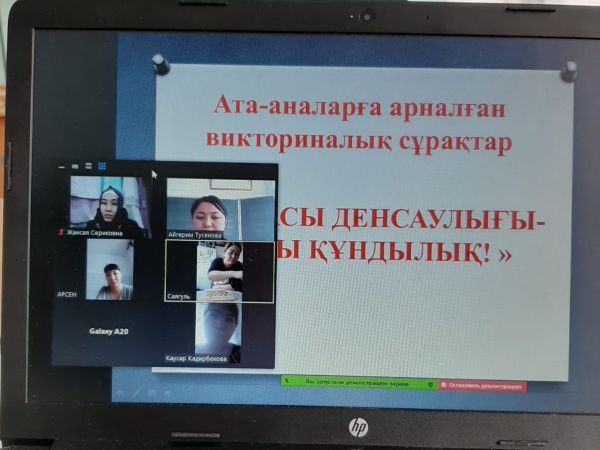Select Айгерим Тусенова video tile
Image resolution: width=600 pixels, height=450 pixels.
pos(220,207)
